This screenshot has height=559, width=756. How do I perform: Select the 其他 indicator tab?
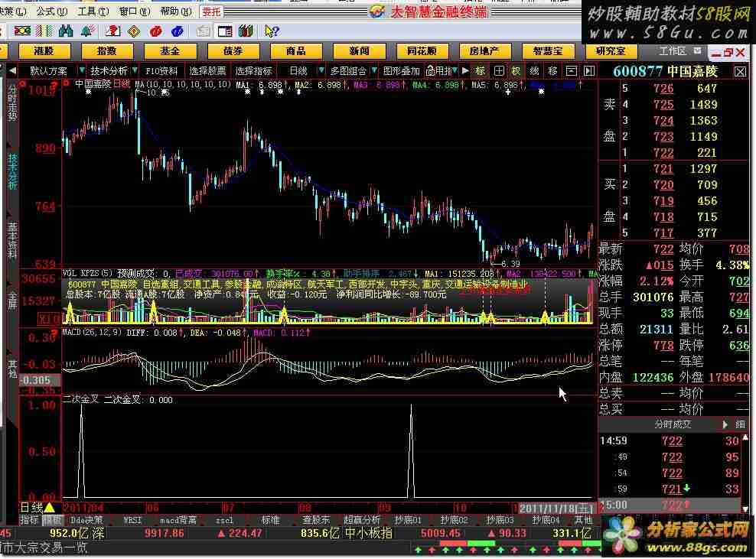[583, 521]
